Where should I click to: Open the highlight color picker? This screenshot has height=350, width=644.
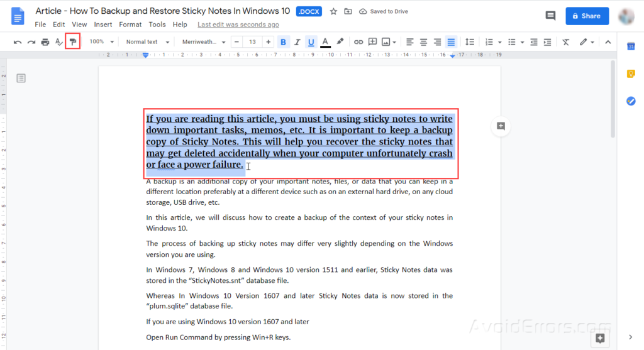pos(340,42)
